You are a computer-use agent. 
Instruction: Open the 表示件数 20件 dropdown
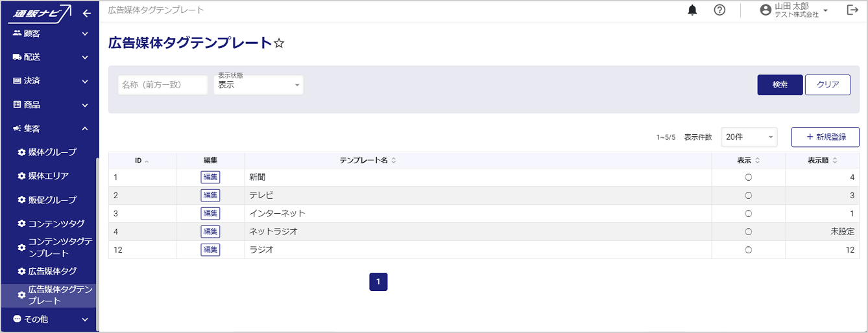click(749, 137)
